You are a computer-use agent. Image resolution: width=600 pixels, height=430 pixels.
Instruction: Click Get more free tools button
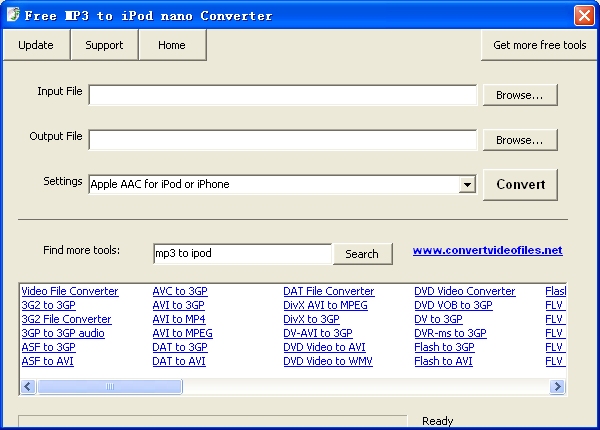(x=540, y=45)
